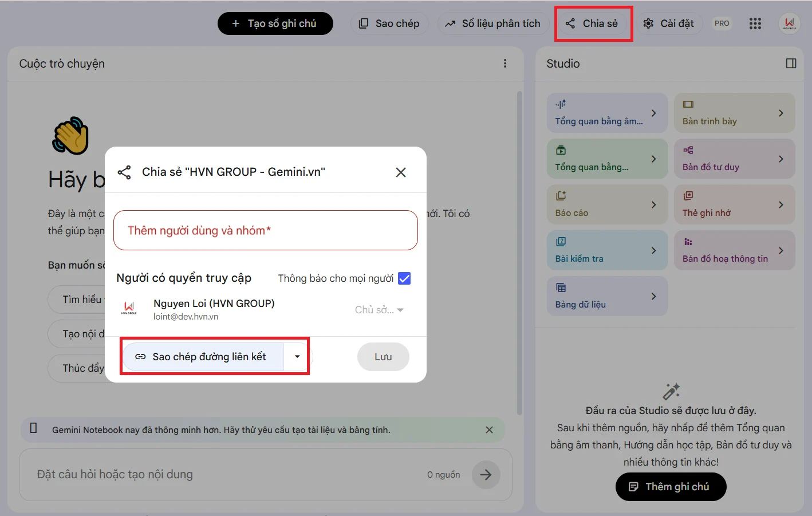Click the Sao chép toolbar button
This screenshot has height=516, width=812.
[389, 23]
